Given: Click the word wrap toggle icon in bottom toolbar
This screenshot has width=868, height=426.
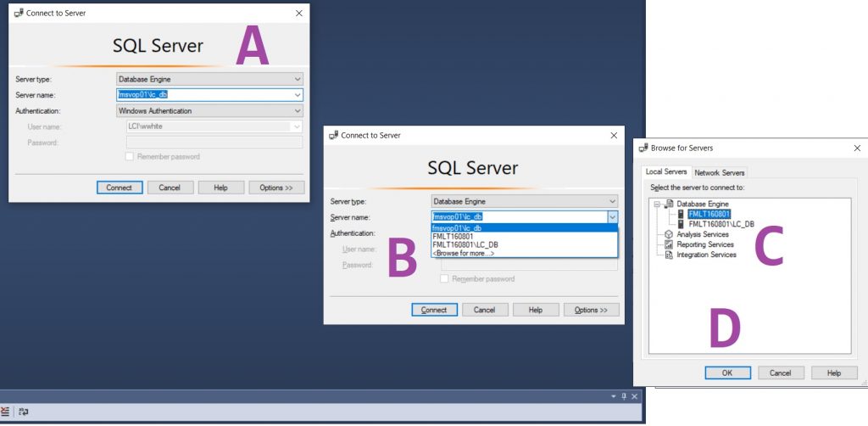Looking at the screenshot, I should click(x=24, y=412).
